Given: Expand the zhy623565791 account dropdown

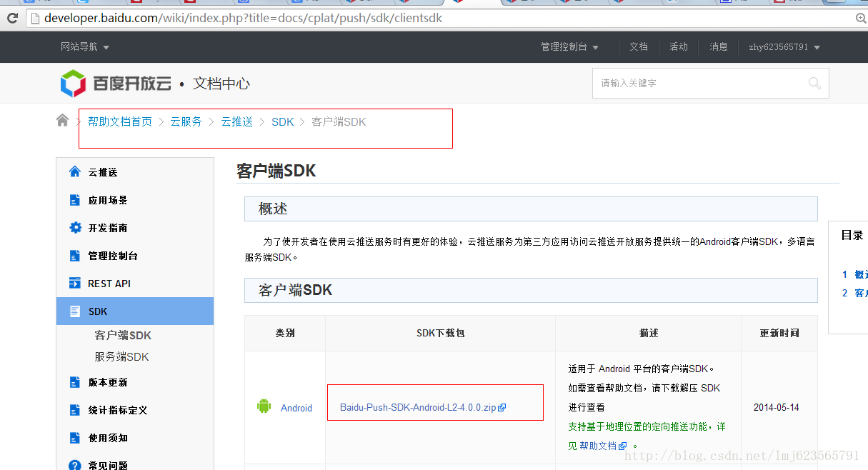Looking at the screenshot, I should [784, 47].
